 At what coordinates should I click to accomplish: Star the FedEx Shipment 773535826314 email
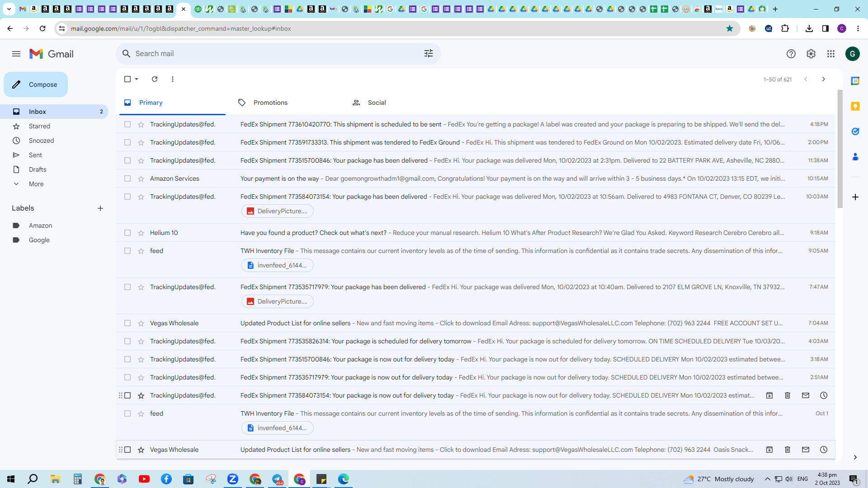[x=141, y=341]
